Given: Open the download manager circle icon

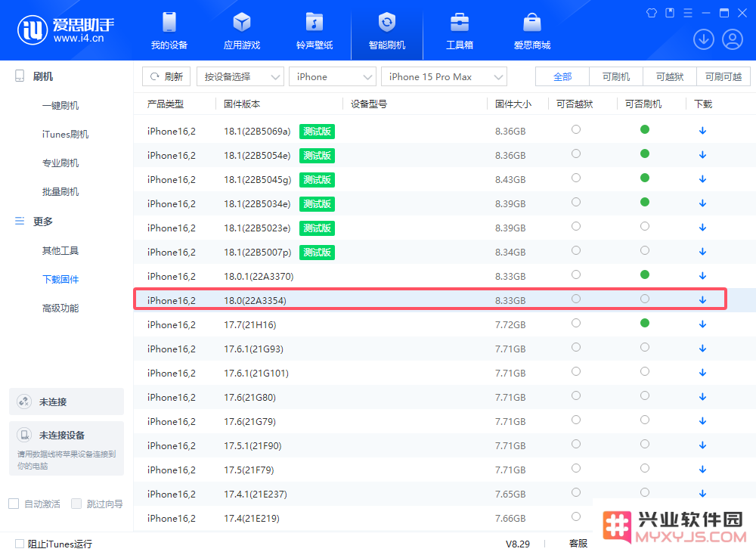Looking at the screenshot, I should (703, 39).
